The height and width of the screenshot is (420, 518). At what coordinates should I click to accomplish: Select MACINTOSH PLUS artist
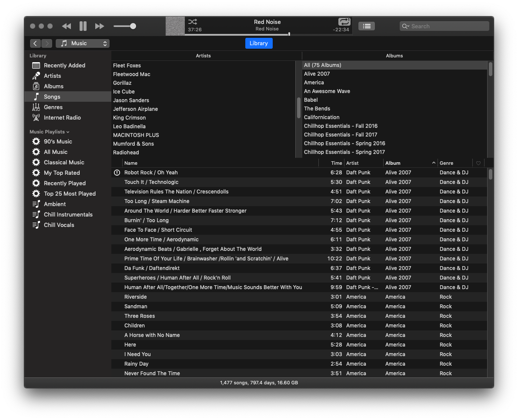[203, 135]
